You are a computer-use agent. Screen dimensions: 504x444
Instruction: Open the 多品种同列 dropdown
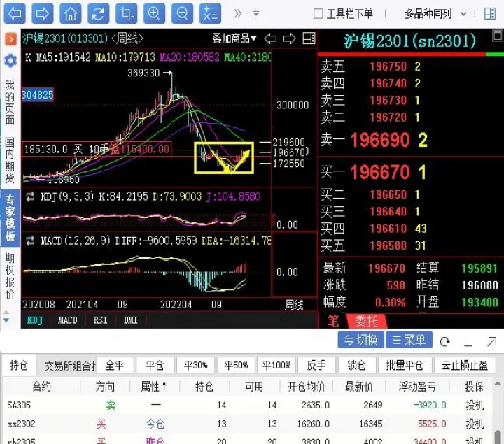[435, 14]
